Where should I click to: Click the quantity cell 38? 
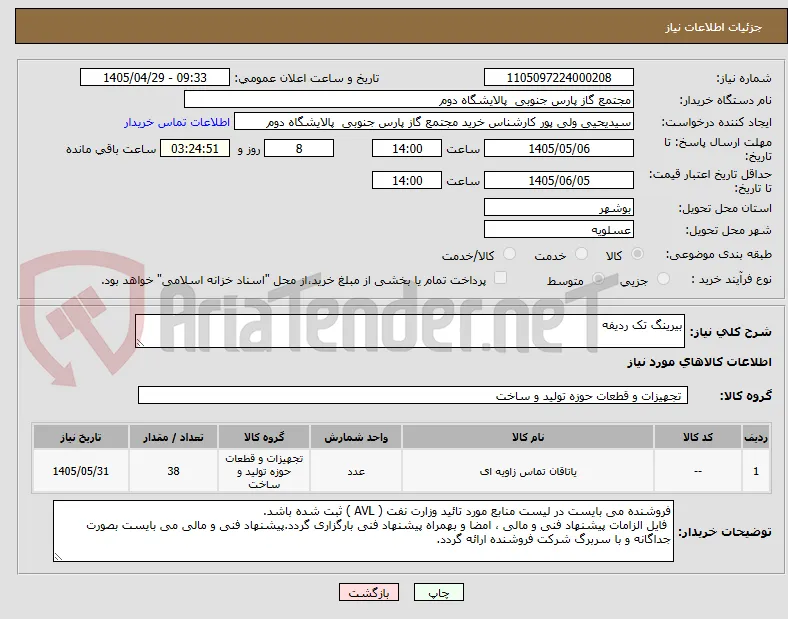[x=173, y=471]
